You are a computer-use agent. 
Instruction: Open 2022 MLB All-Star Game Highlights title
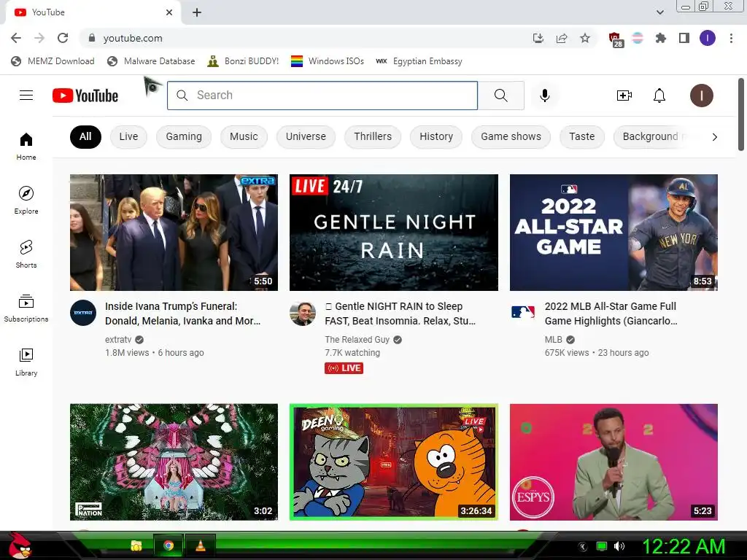click(x=611, y=314)
